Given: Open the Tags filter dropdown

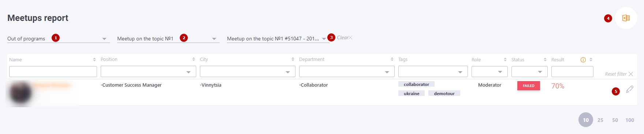Looking at the screenshot, I should click(433, 72).
